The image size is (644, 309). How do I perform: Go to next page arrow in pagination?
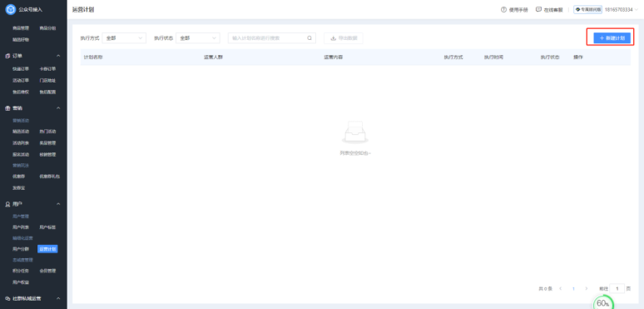586,288
